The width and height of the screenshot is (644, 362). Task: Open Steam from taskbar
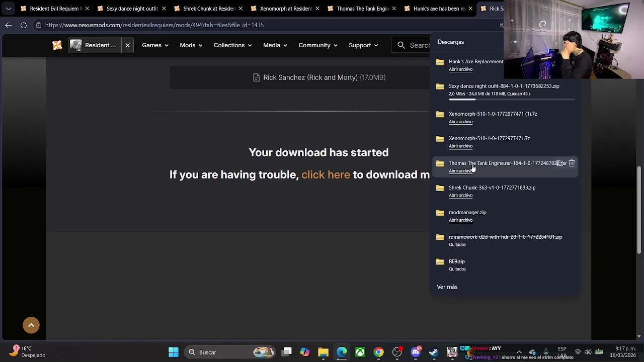coord(434,352)
